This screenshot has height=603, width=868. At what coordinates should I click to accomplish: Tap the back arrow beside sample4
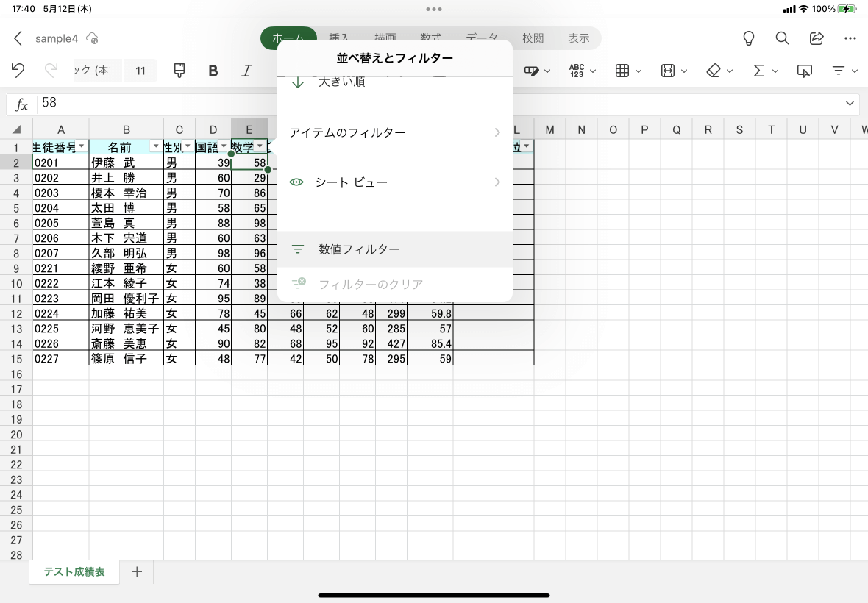[x=18, y=38]
